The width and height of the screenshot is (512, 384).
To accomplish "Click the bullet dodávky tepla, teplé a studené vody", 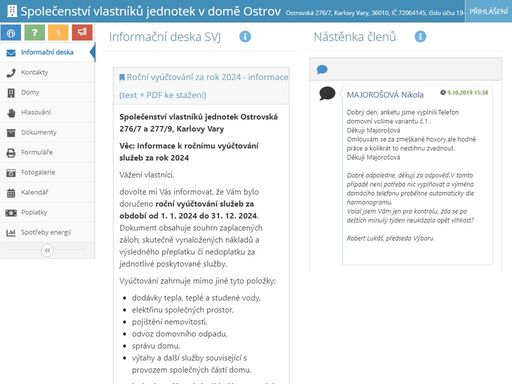I will pyautogui.click(x=196, y=298).
